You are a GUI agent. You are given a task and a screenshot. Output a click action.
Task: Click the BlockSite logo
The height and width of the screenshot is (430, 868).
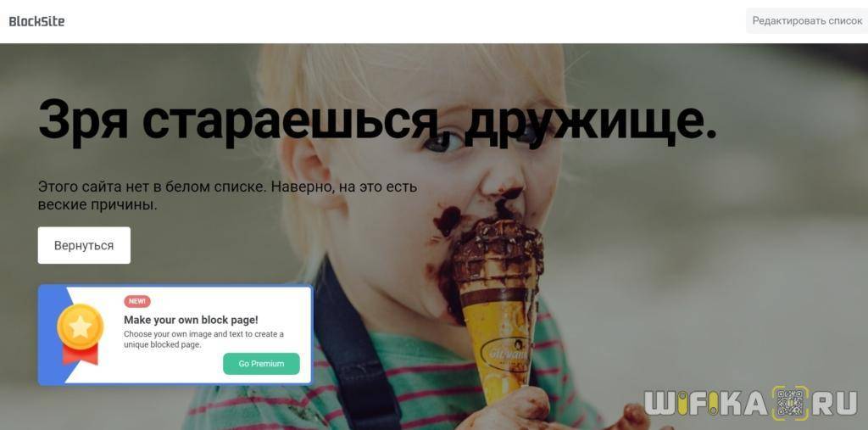pos(36,21)
